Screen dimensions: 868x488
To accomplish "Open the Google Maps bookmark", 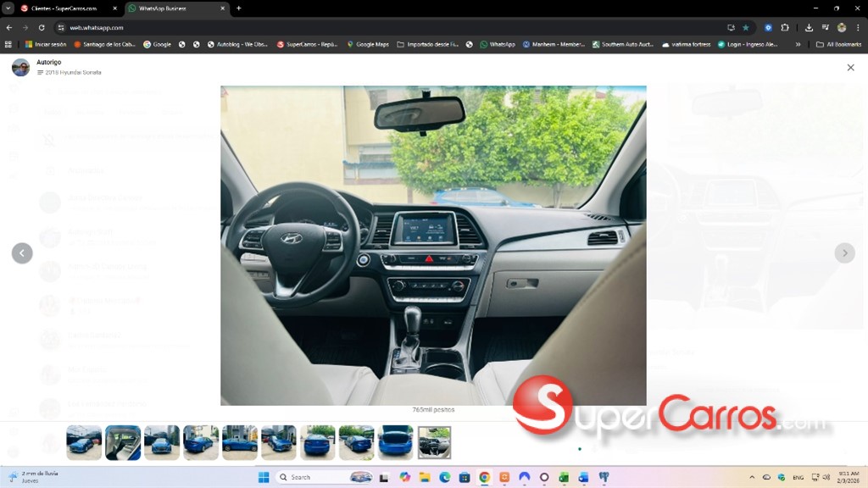I will [x=368, y=44].
